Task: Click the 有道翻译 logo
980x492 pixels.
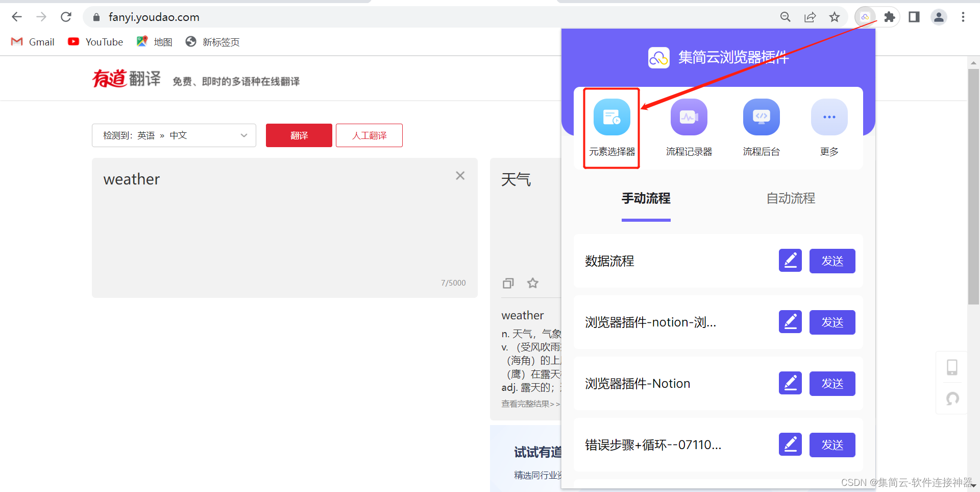Action: [x=126, y=79]
